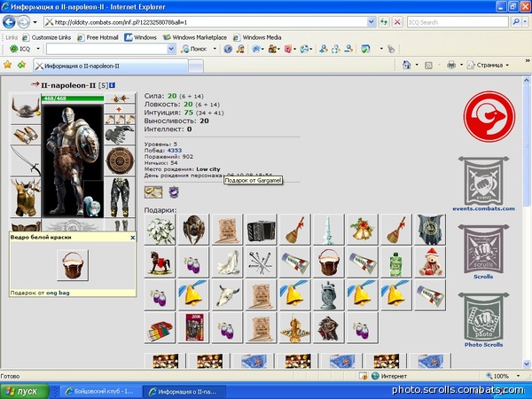Click the rocking horse gift
The image size is (532, 399).
160,262
